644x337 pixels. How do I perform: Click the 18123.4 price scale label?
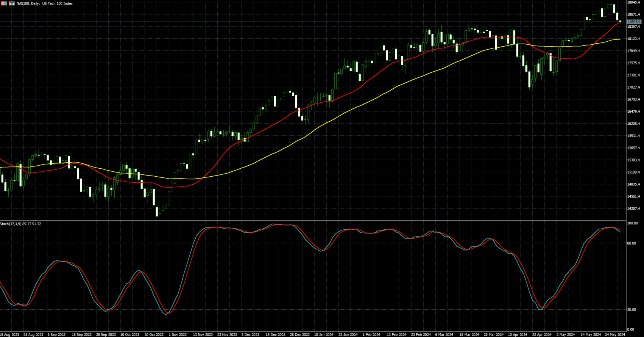(633, 39)
